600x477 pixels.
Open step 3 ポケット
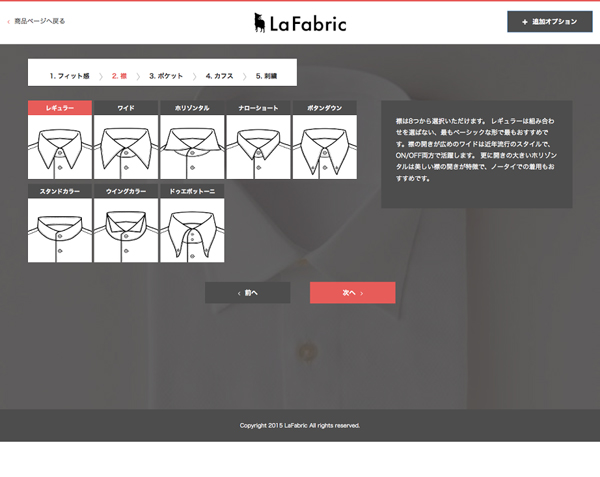point(166,76)
